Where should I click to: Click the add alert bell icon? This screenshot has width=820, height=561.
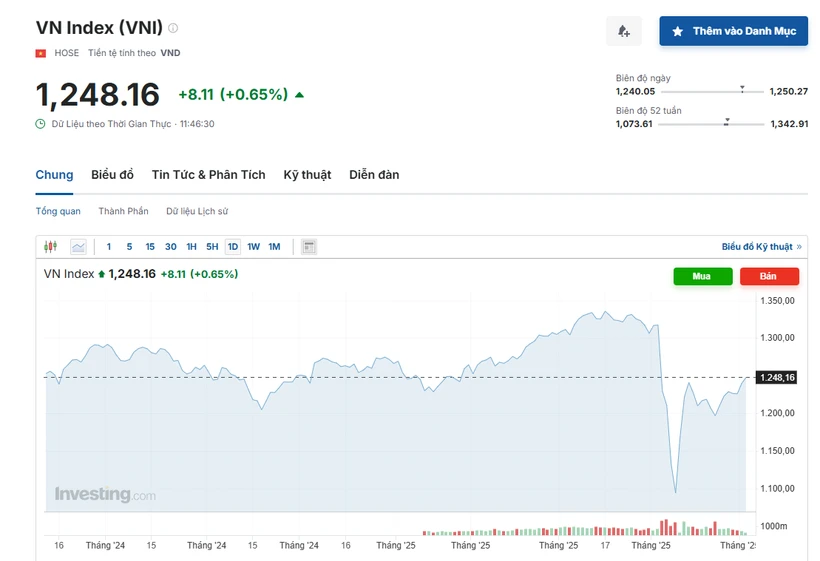[x=623, y=31]
